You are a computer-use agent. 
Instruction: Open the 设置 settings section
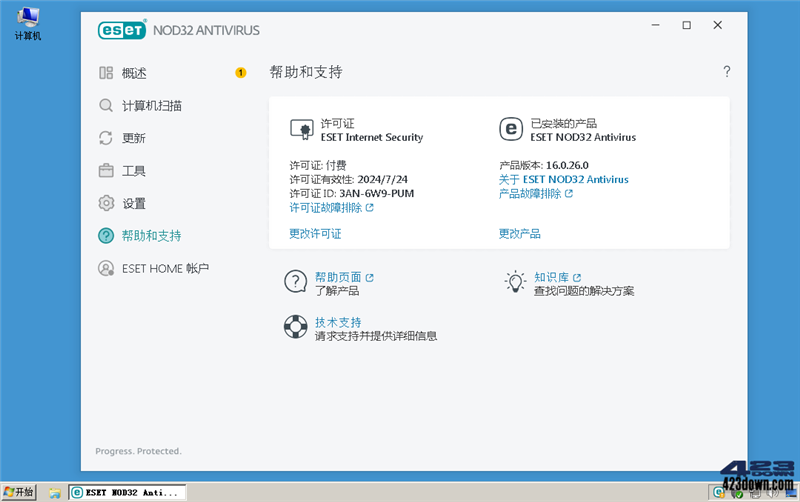[134, 204]
